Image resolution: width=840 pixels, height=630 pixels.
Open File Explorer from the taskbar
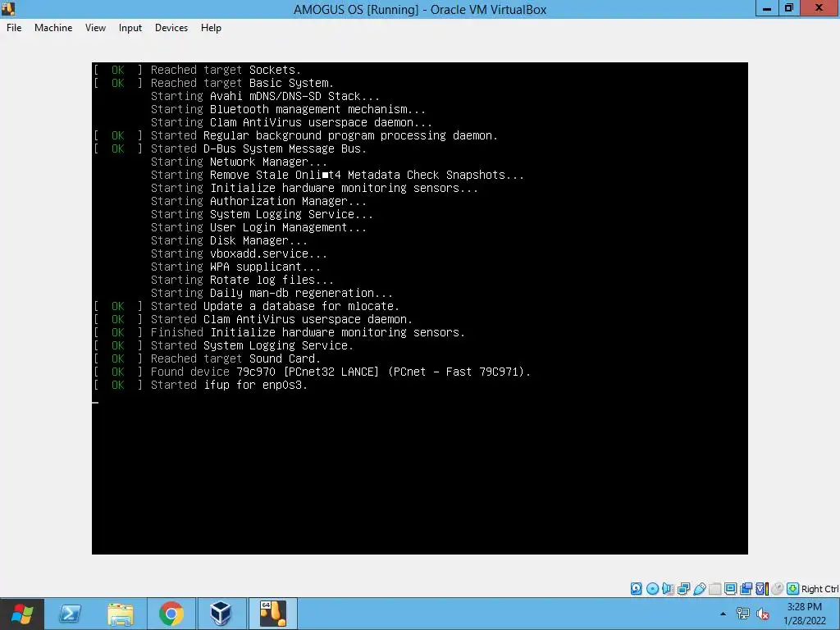pyautogui.click(x=121, y=614)
